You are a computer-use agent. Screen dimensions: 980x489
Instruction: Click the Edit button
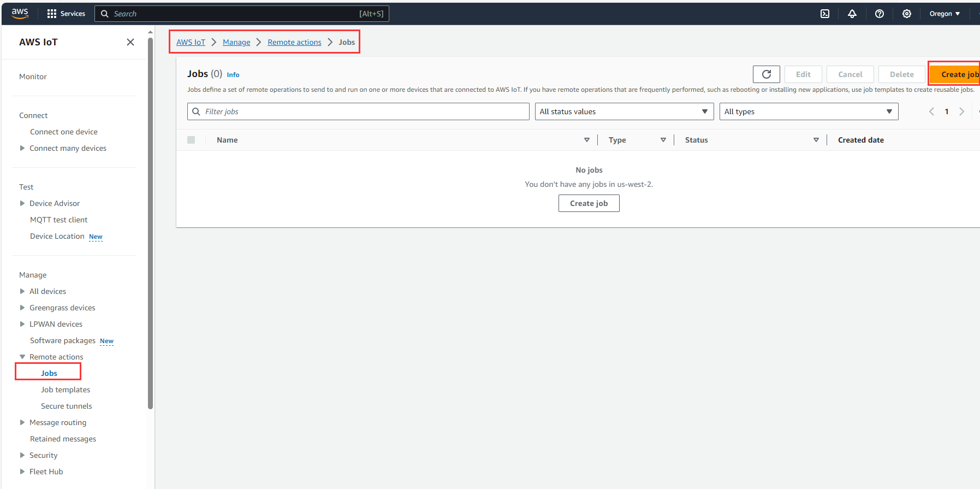[803, 74]
